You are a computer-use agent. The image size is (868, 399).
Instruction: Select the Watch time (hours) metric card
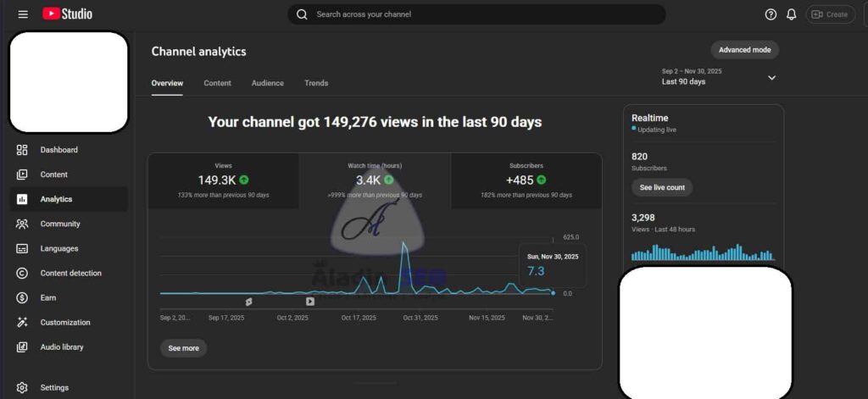[374, 180]
